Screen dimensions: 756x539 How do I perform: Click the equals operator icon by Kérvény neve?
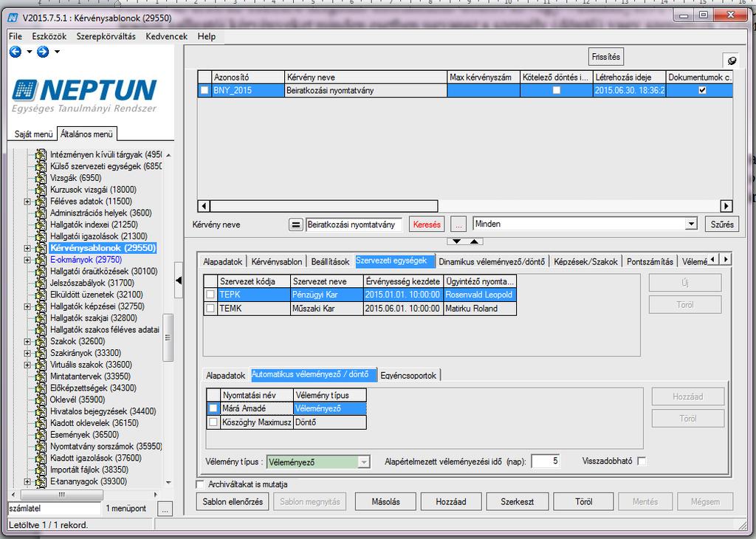coord(295,224)
